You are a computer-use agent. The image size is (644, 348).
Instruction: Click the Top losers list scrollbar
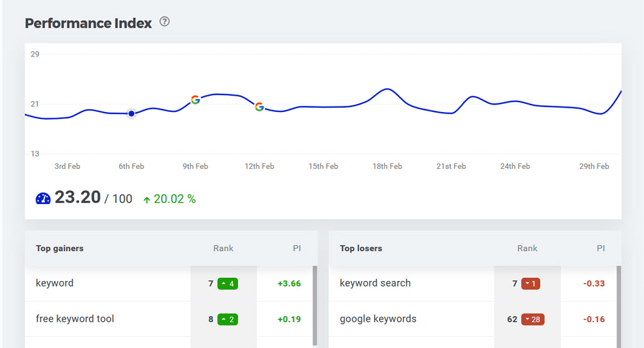[619, 307]
